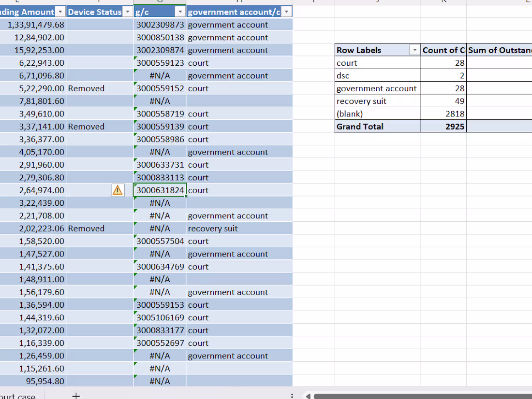Select cell 3000558986
Viewport: 532px width, 399px height.
[160, 139]
